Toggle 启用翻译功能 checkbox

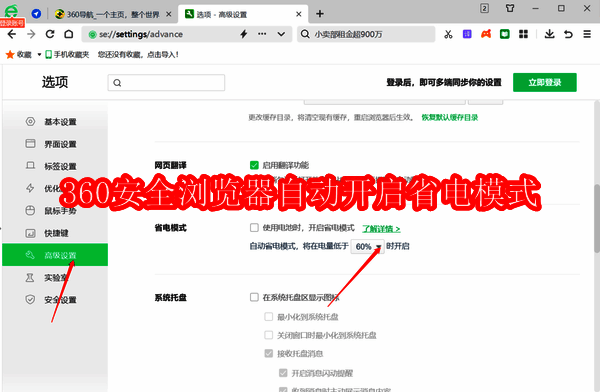[254, 165]
